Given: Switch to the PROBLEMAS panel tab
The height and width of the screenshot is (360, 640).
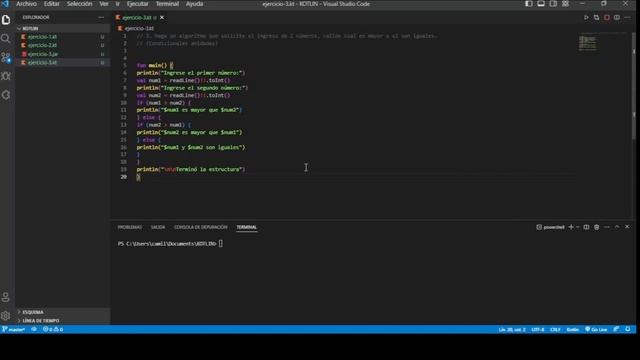Looking at the screenshot, I should pos(130,227).
